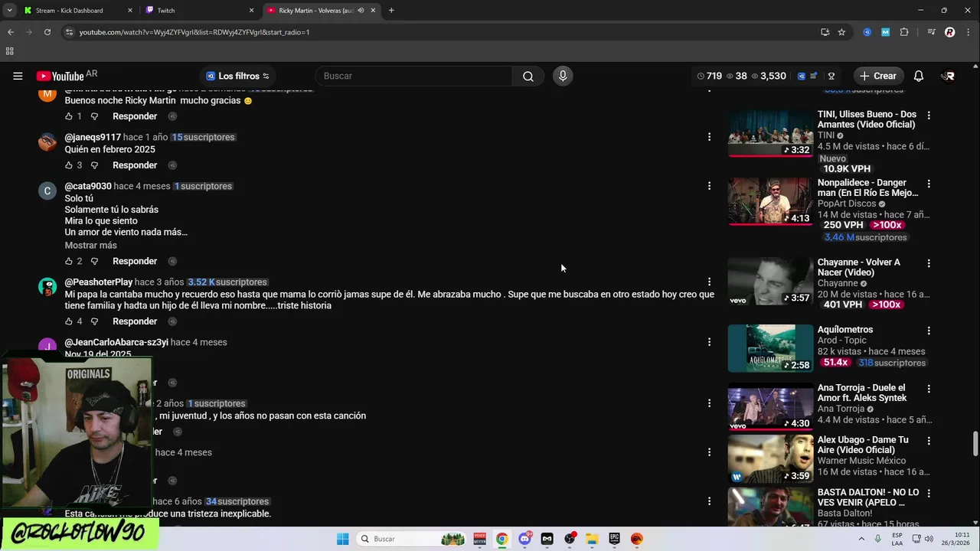Reply to janeqs9117 with Responder
This screenshot has width=980, height=551.
point(135,165)
